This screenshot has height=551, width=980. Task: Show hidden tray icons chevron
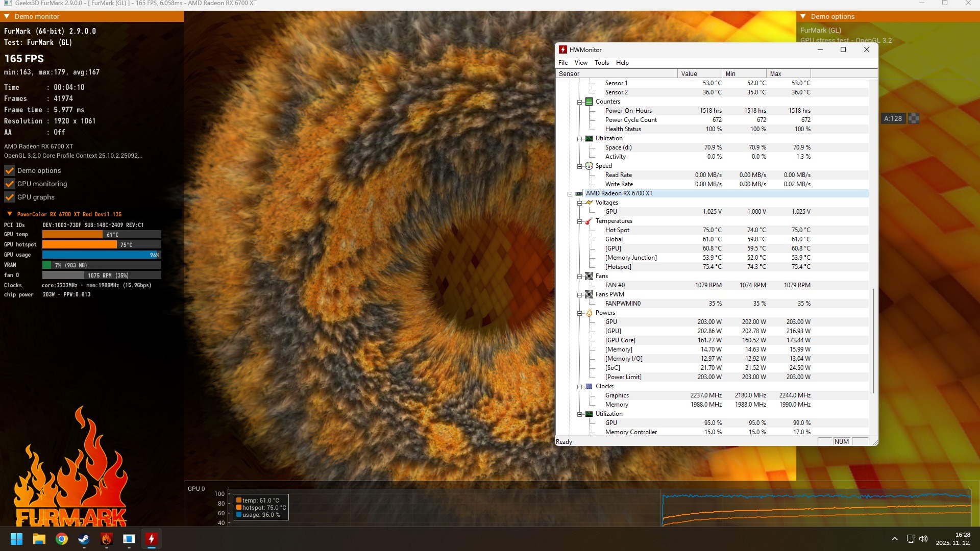pyautogui.click(x=895, y=539)
